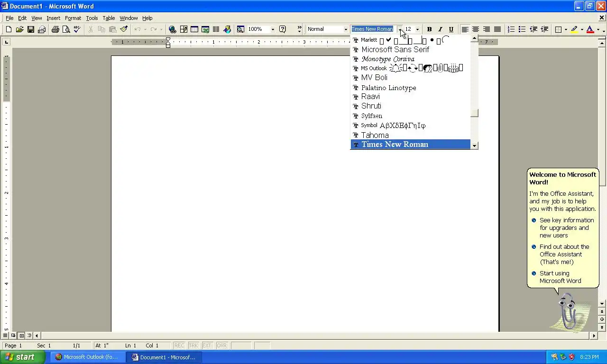Click Start using Microsoft Word option
Viewport: 607px width, 364px height.
[x=560, y=277]
